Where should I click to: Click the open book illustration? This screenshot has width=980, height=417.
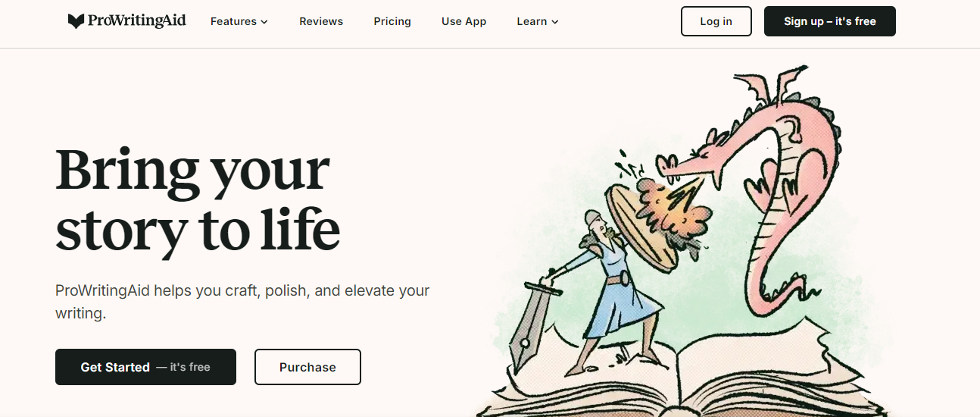coord(682,379)
